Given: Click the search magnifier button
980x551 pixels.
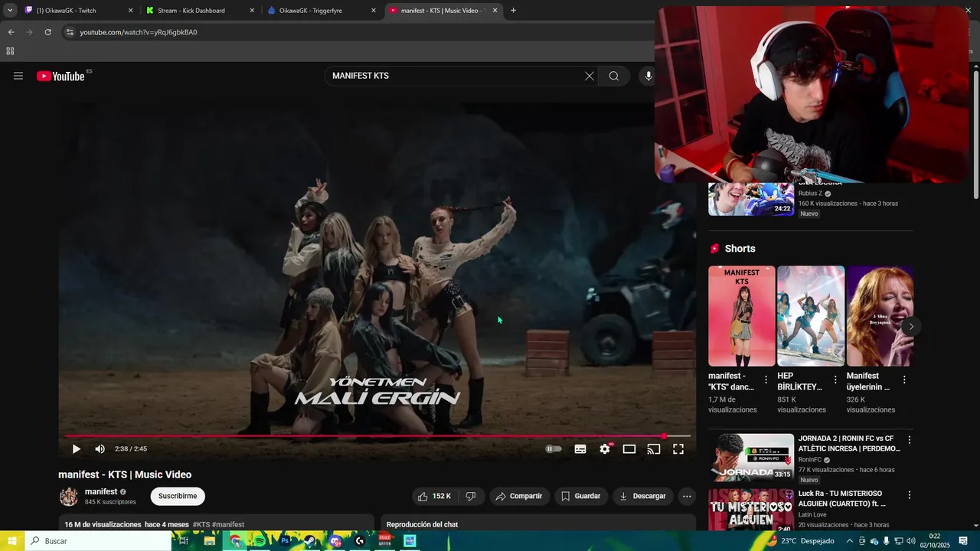Looking at the screenshot, I should point(614,76).
